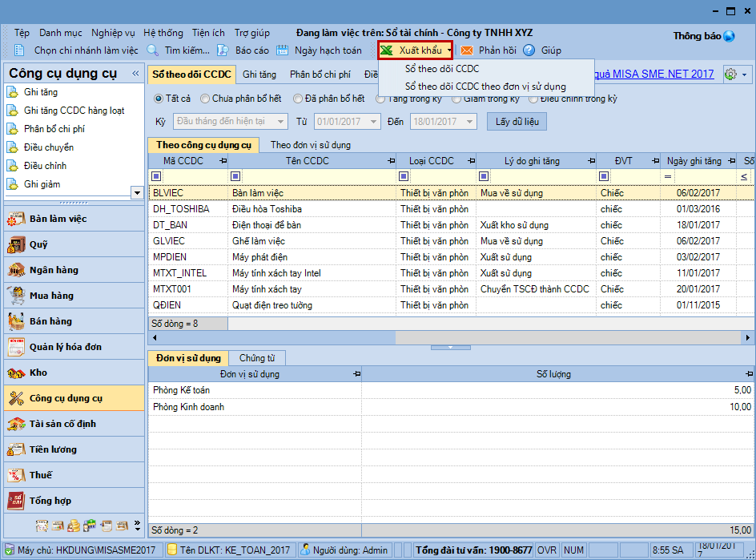Viewport: 756px width, 560px height.
Task: Choose Sổ theo dõi CCDC theo đơn vị sử dụng
Action: [x=485, y=87]
